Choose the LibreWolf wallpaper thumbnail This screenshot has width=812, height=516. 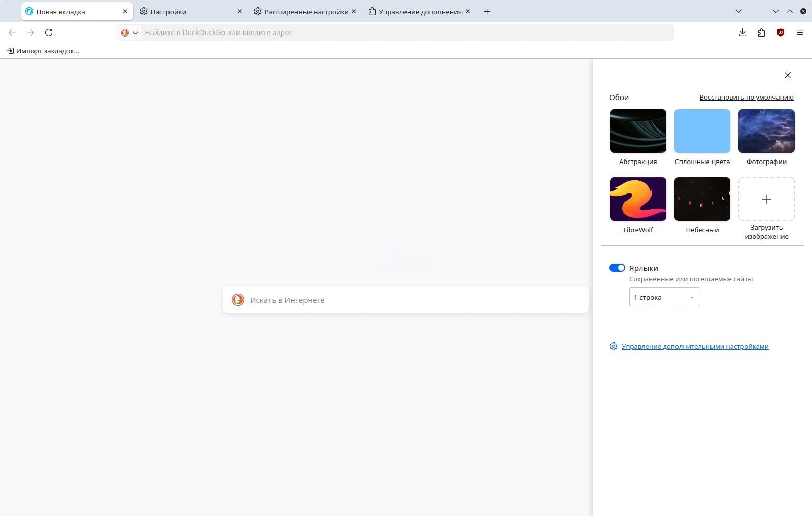click(638, 199)
